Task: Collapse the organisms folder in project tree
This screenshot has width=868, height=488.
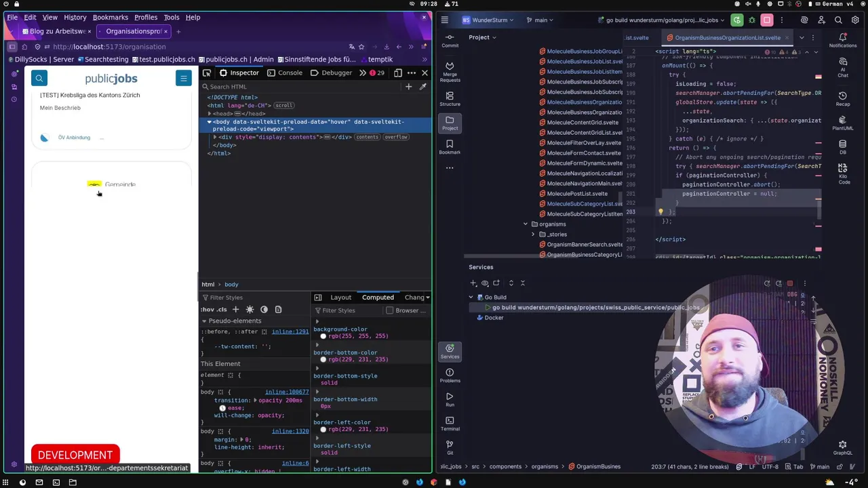Action: (x=525, y=224)
